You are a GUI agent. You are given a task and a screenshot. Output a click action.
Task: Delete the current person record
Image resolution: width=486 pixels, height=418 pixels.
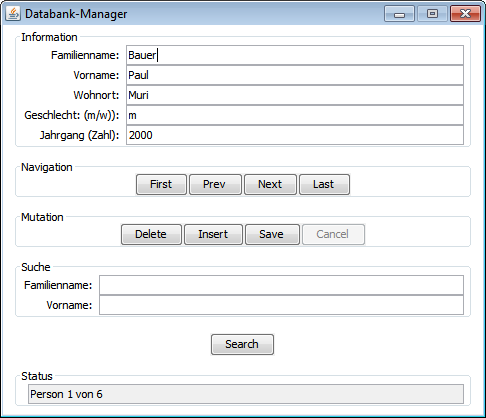pos(151,234)
